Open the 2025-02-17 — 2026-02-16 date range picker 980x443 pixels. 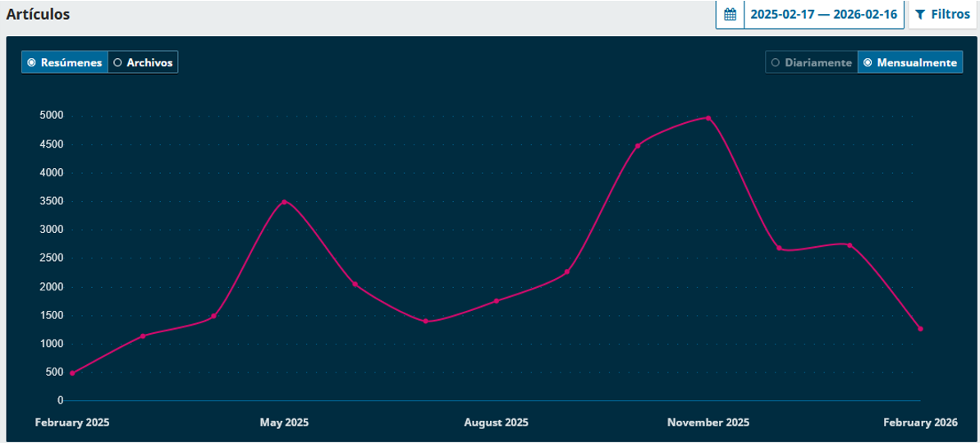coord(823,15)
